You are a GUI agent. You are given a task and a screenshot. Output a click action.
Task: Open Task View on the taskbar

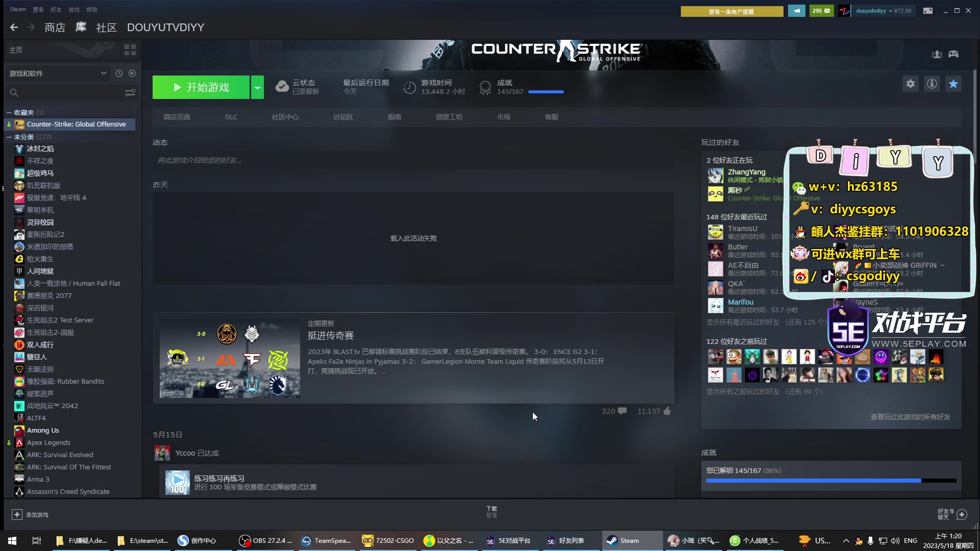coord(36,541)
